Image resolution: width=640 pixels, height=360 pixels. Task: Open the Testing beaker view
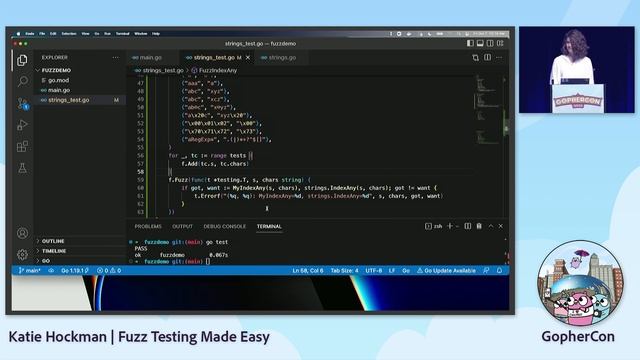[x=22, y=168]
